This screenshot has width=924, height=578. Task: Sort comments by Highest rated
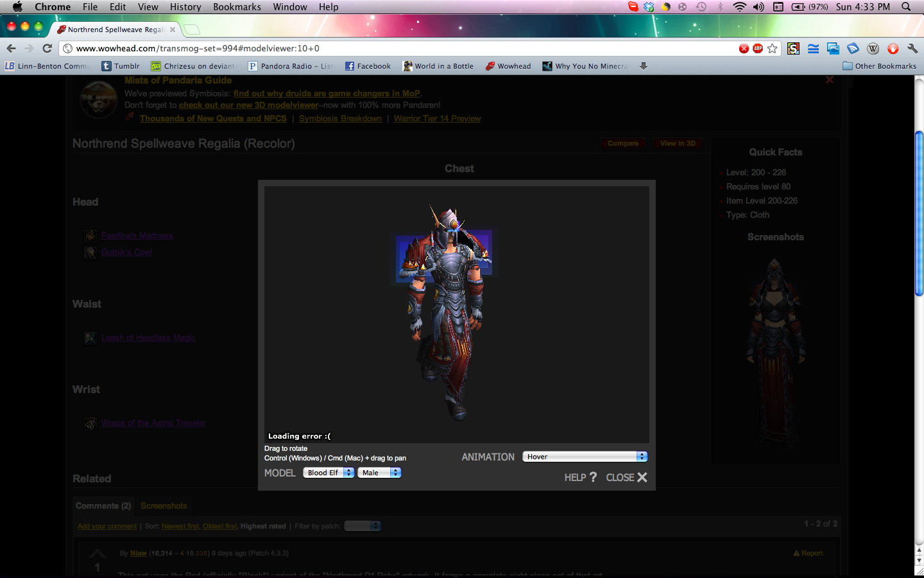(x=262, y=525)
